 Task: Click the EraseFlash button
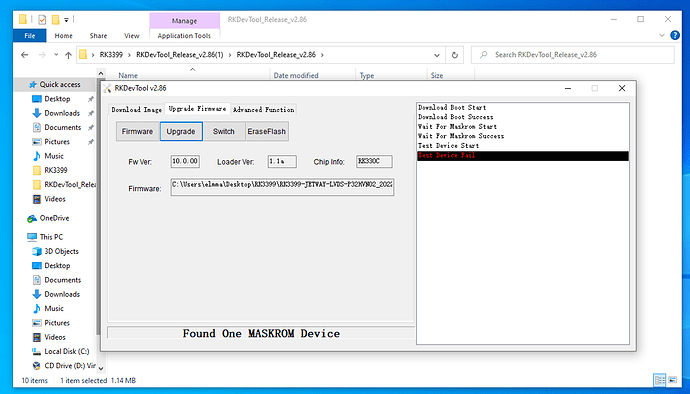[267, 131]
